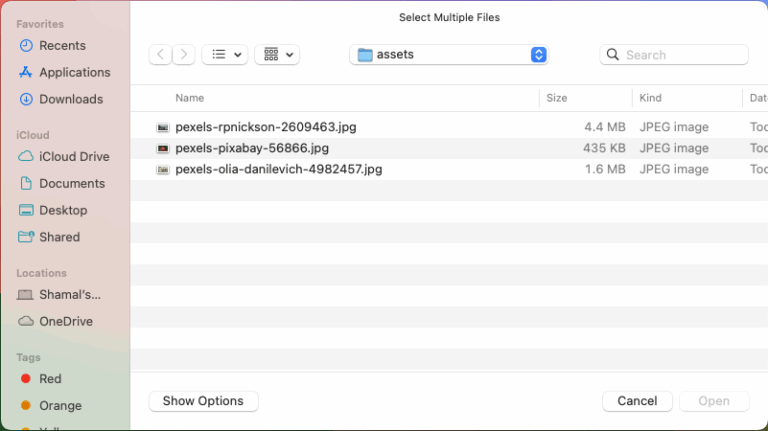Select pexels-pixabay-56866.jpg file
The height and width of the screenshot is (431, 768).
pyautogui.click(x=448, y=148)
